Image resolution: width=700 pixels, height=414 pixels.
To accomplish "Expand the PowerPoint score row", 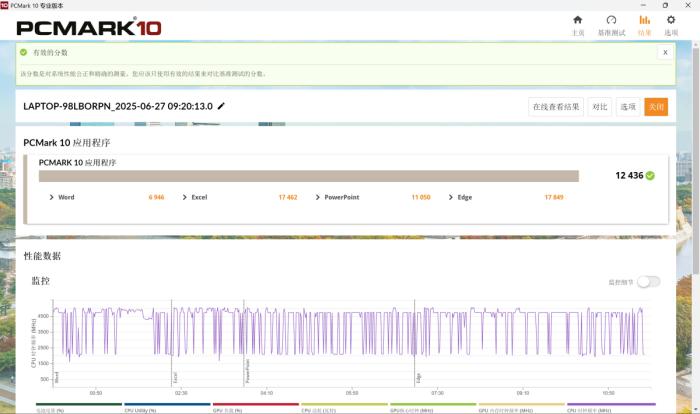I will pyautogui.click(x=318, y=197).
